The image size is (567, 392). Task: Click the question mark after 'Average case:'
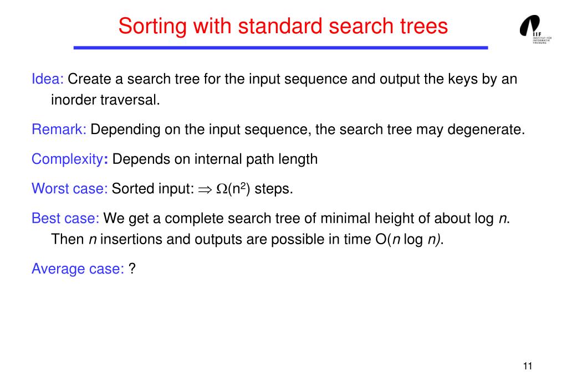[132, 269]
